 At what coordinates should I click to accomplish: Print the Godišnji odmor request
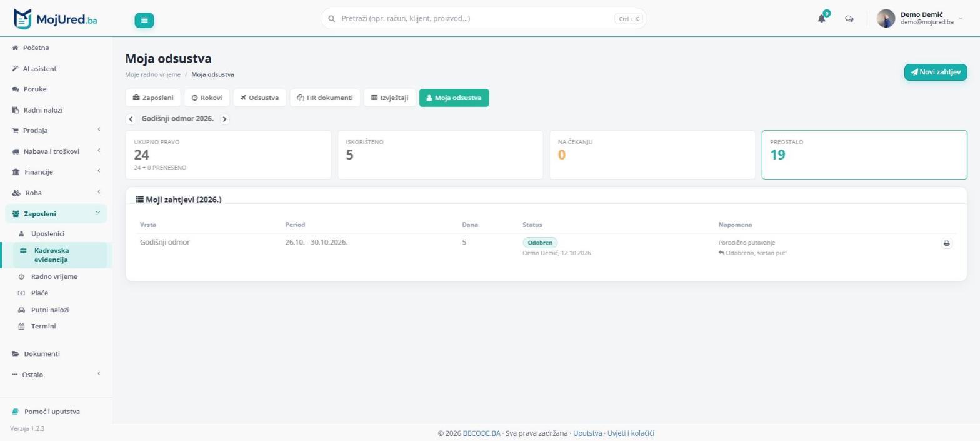click(946, 243)
